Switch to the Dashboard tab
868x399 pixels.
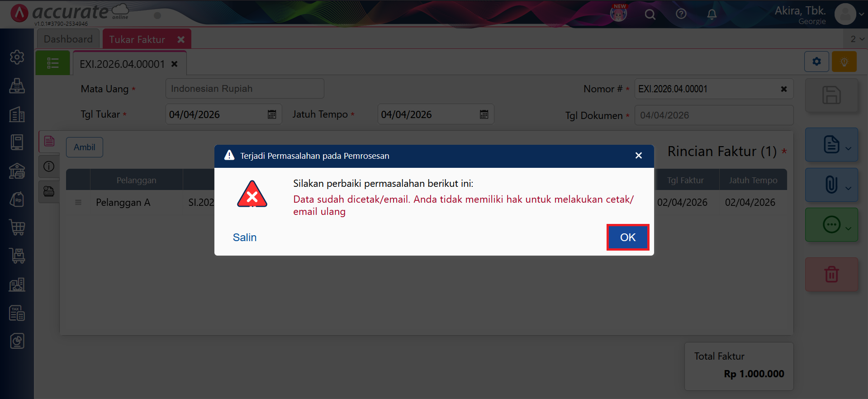(x=68, y=39)
